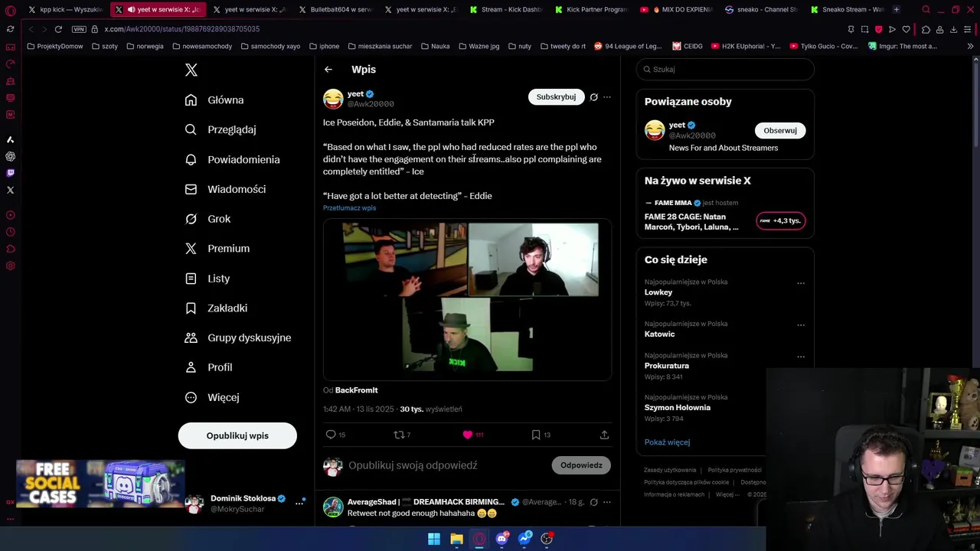Image resolution: width=980 pixels, height=551 pixels.
Task: Switch to the MIX DO EXPIENIA YouTube tab
Action: pos(675,10)
